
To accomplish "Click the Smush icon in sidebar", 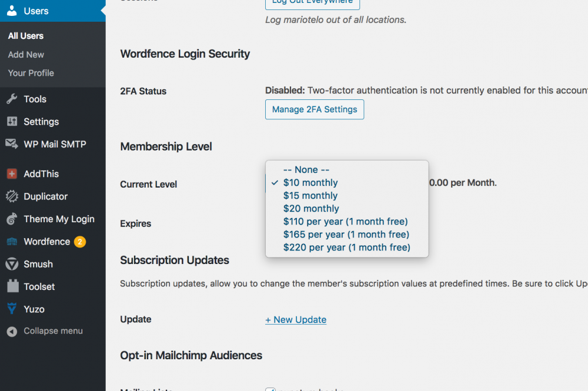I will tap(12, 264).
